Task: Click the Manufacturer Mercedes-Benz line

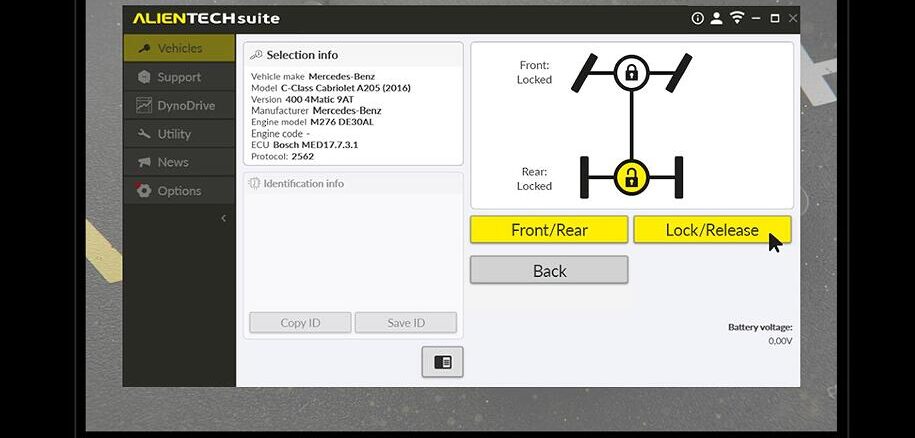Action: [316, 110]
